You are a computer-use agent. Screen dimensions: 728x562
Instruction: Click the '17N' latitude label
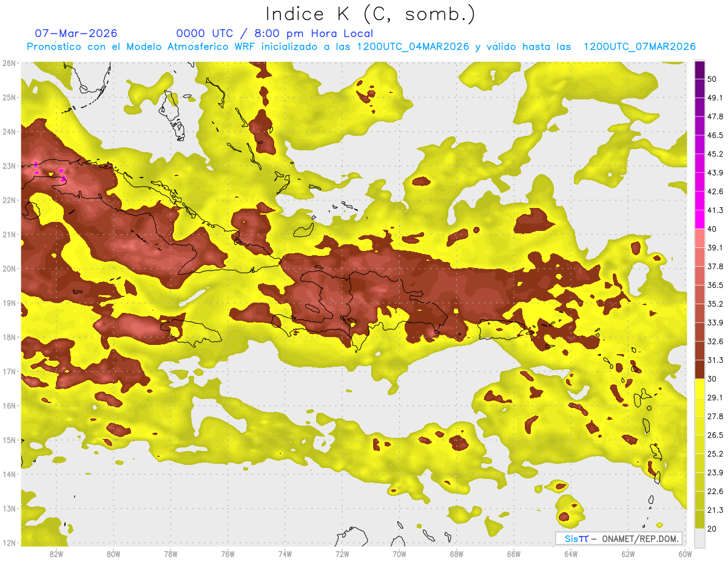click(x=9, y=371)
